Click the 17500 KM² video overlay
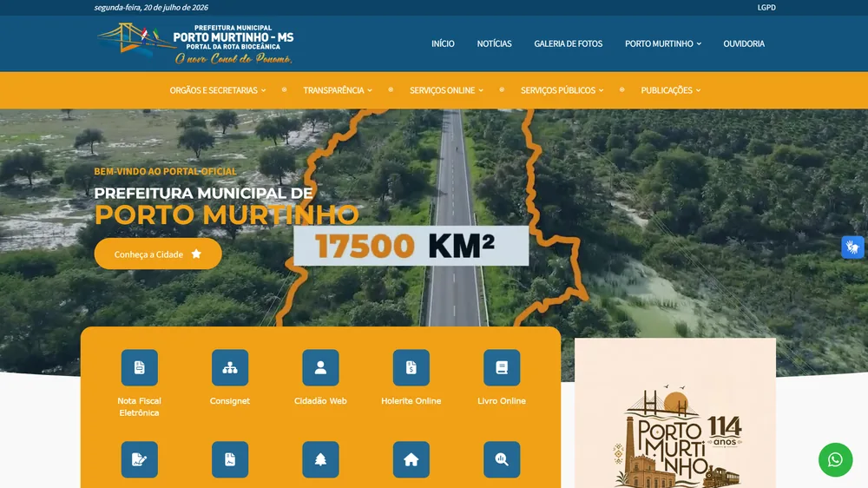This screenshot has height=488, width=868. coord(411,246)
